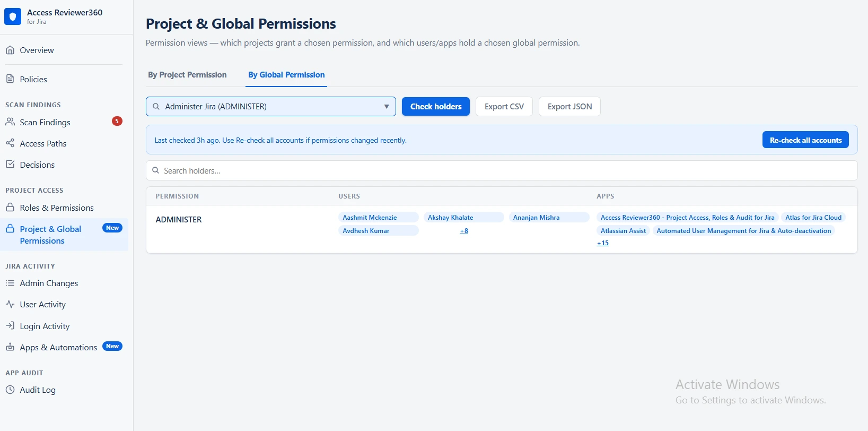
Task: Click the Apps & Automations robot icon
Action: (x=10, y=347)
